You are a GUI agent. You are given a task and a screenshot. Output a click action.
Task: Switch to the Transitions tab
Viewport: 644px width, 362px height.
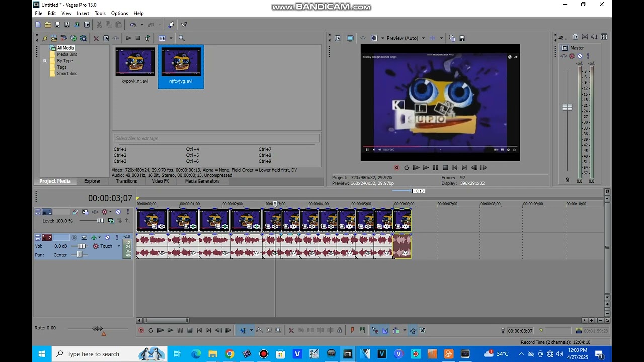pos(126,181)
